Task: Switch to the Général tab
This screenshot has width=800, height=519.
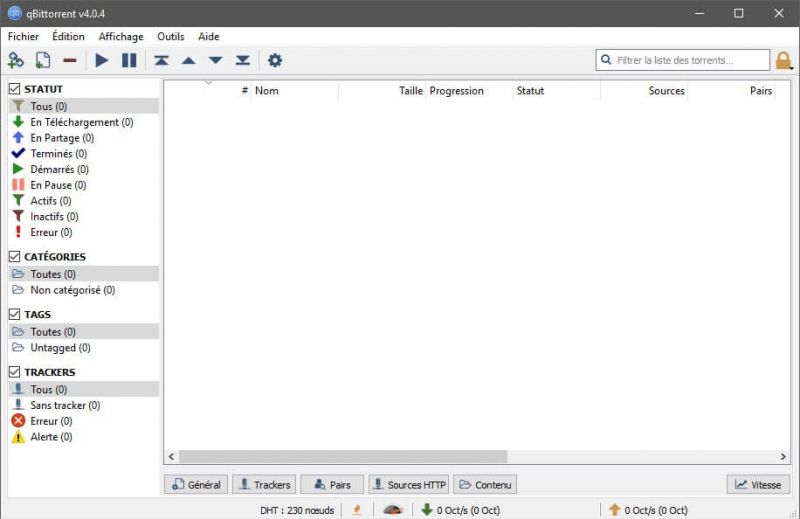Action: pos(196,484)
